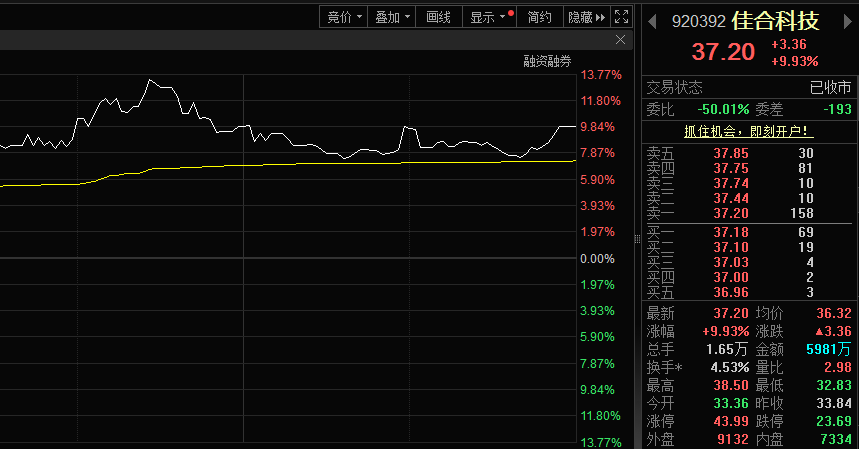Click the 融资融券 margin trading tag
Screen dimensions: 859x449
[x=547, y=61]
